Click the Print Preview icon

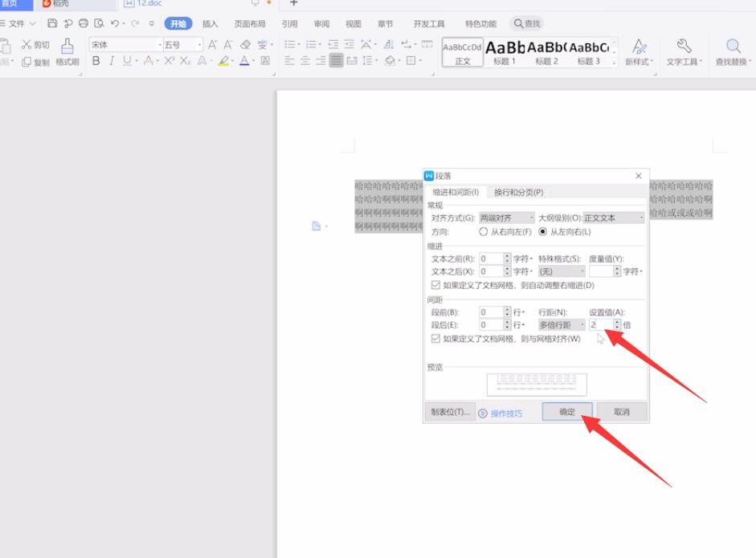tap(99, 23)
